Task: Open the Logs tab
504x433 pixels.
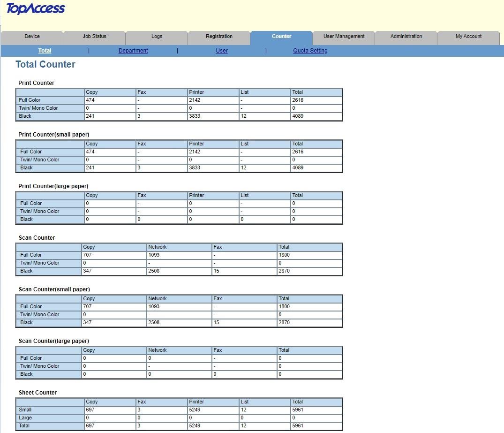Action: point(157,36)
